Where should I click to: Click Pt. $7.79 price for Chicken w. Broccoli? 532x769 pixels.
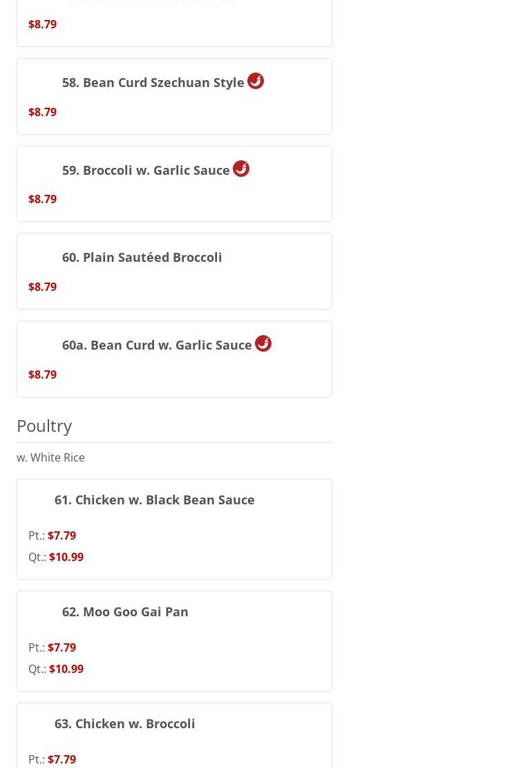pyautogui.click(x=61, y=759)
